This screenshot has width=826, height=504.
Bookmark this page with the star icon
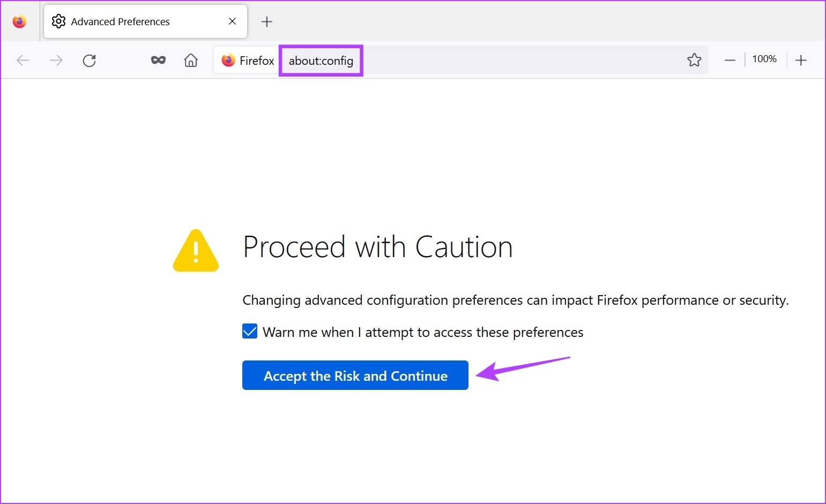pyautogui.click(x=694, y=60)
